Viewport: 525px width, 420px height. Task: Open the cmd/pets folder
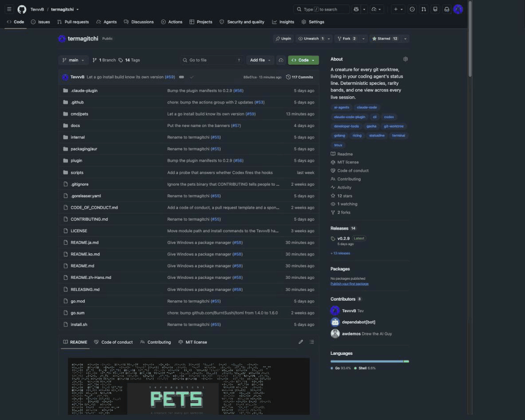coord(79,114)
